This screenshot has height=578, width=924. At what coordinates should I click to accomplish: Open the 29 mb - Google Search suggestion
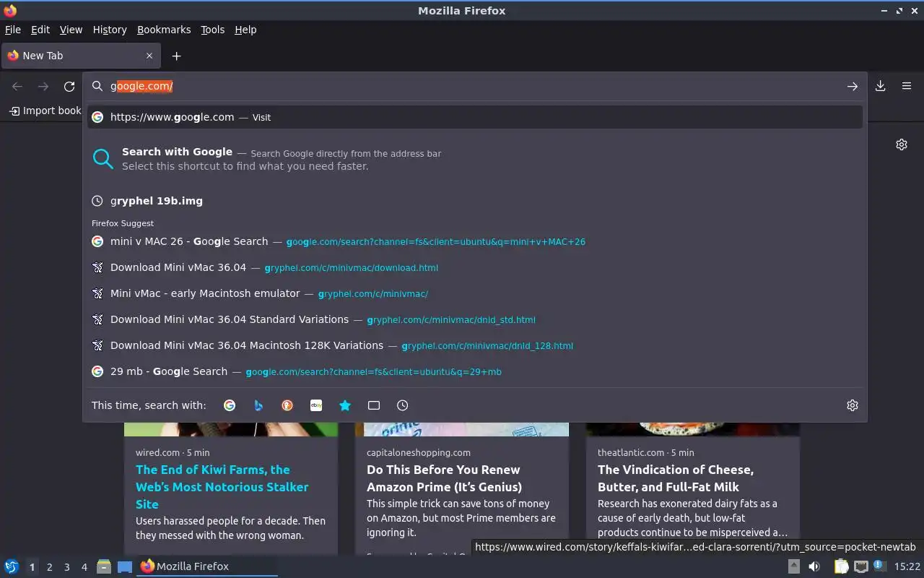(475, 371)
